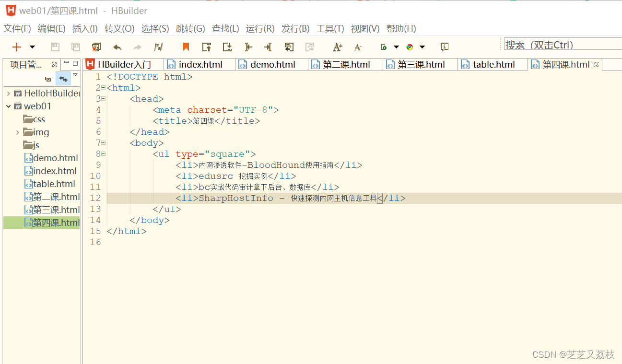Toggle the link-with-editor arrows icon
Image resolution: width=622 pixels, height=364 pixels.
63,79
